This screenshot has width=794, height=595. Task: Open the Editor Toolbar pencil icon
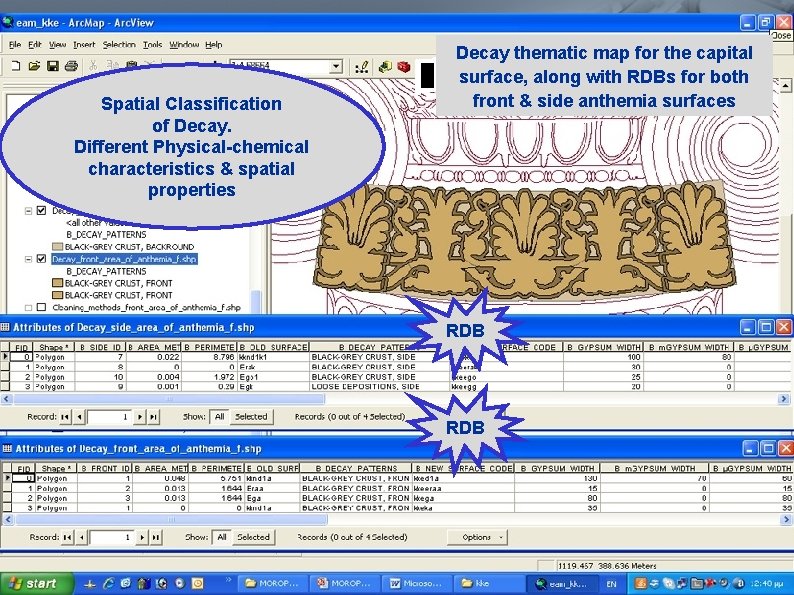coord(362,67)
